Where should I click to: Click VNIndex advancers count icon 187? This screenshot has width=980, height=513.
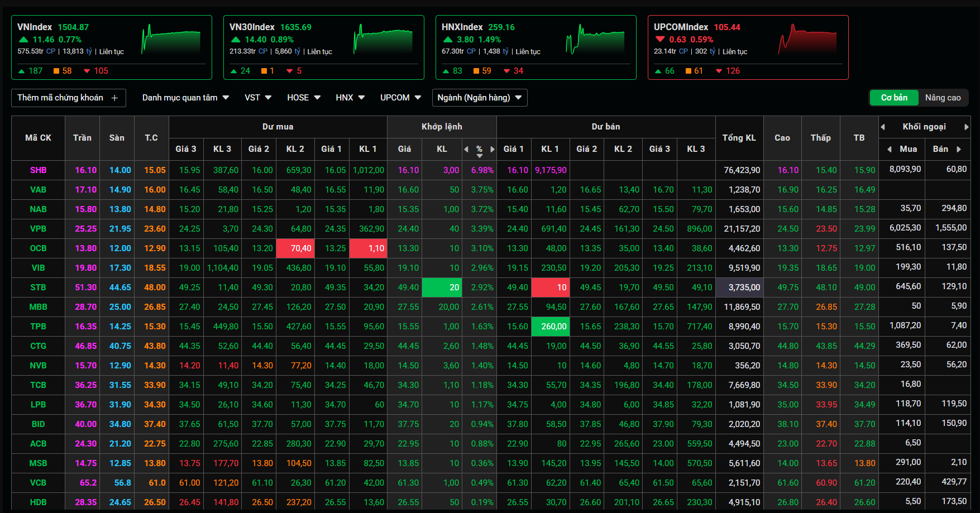point(21,71)
